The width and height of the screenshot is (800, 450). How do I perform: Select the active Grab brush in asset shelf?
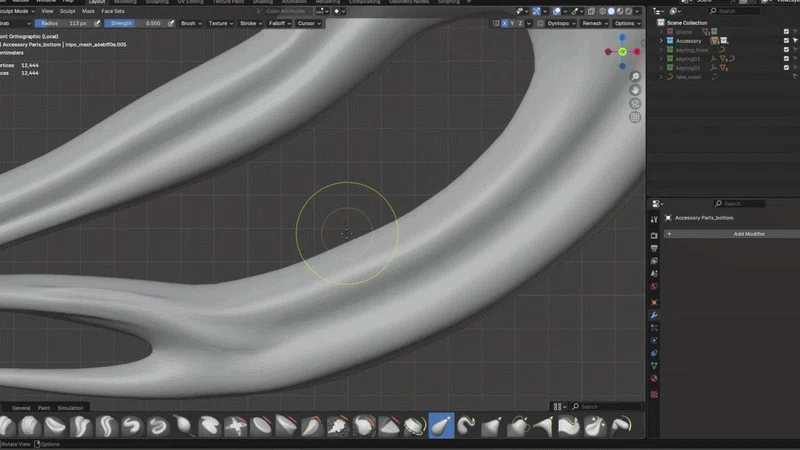[x=441, y=426]
